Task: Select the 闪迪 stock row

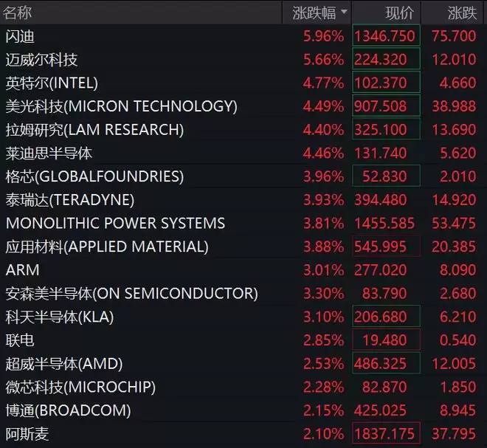Action: tap(243, 36)
